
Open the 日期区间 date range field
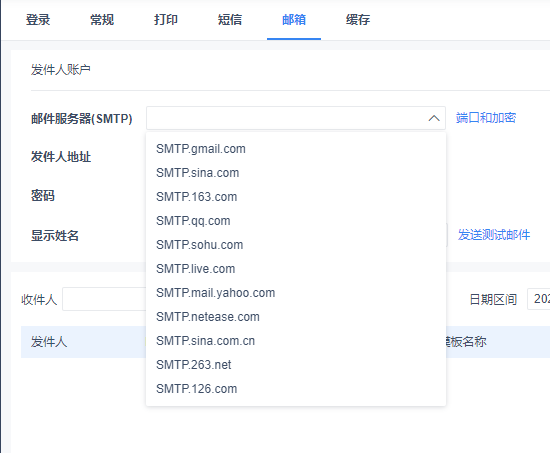tap(538, 299)
